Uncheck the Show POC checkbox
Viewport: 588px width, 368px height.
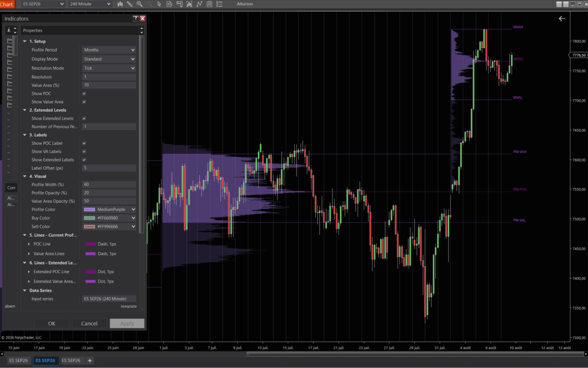[84, 93]
